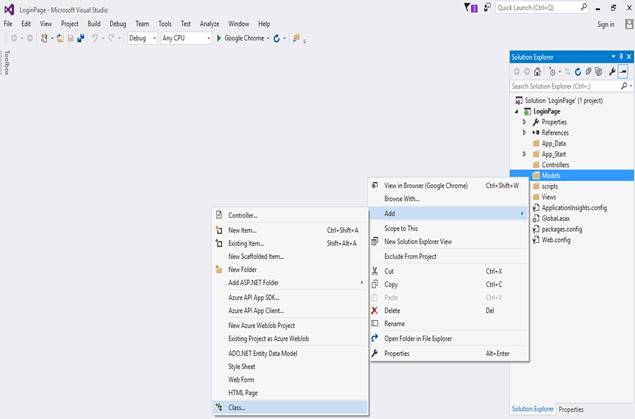Screen dimensions: 635x419
Task: Click the Class item icon in submenu
Action: click(219, 407)
